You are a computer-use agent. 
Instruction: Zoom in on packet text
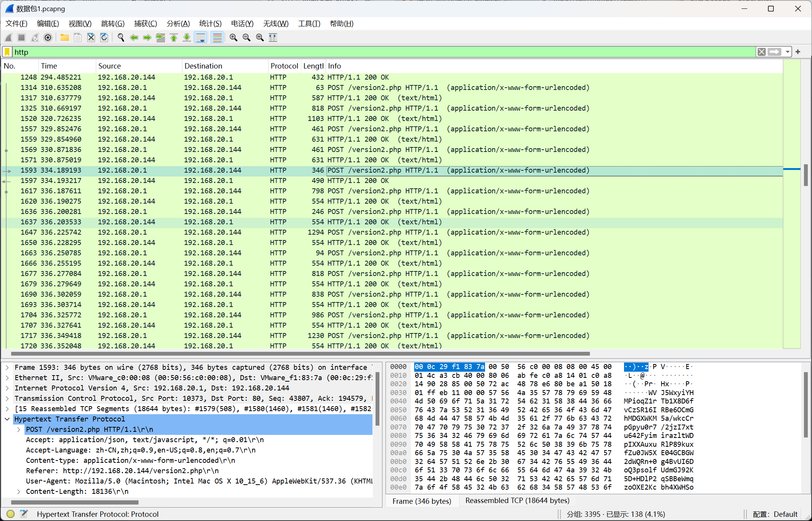click(234, 38)
